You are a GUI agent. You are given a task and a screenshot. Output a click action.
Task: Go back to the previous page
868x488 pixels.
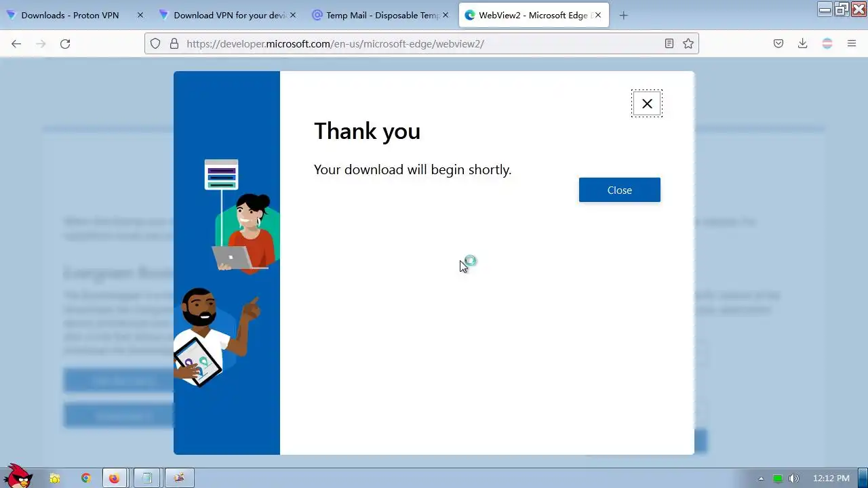point(16,43)
